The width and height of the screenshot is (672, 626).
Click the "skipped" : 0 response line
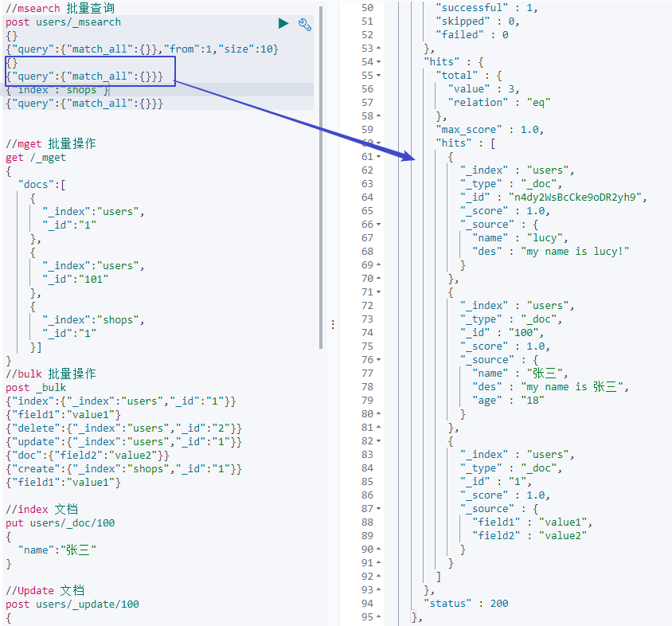point(478,22)
